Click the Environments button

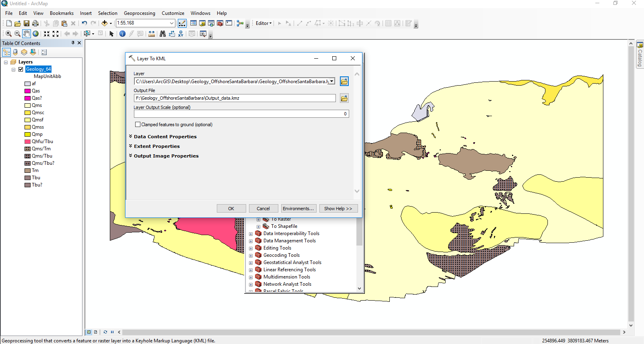(x=298, y=209)
